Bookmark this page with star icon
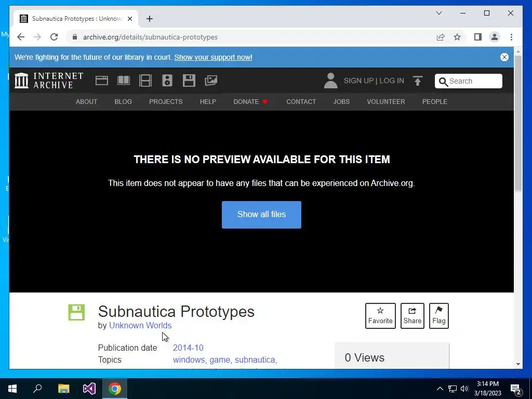 click(x=457, y=37)
